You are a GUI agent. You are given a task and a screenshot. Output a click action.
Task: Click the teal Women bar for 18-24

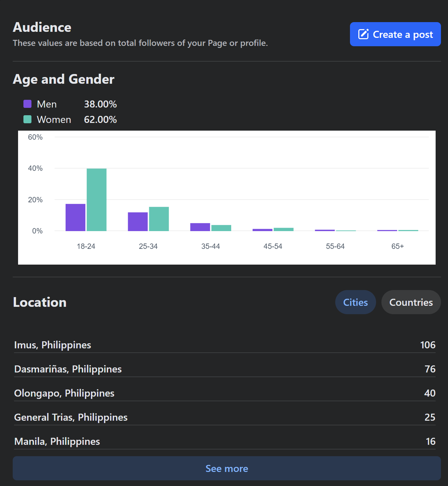click(96, 200)
